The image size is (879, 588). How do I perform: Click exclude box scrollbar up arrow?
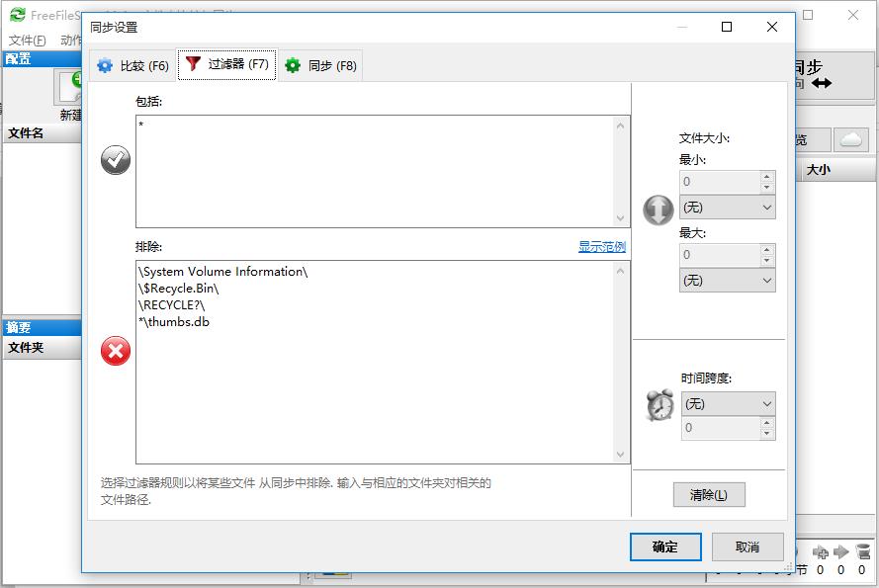[x=620, y=271]
